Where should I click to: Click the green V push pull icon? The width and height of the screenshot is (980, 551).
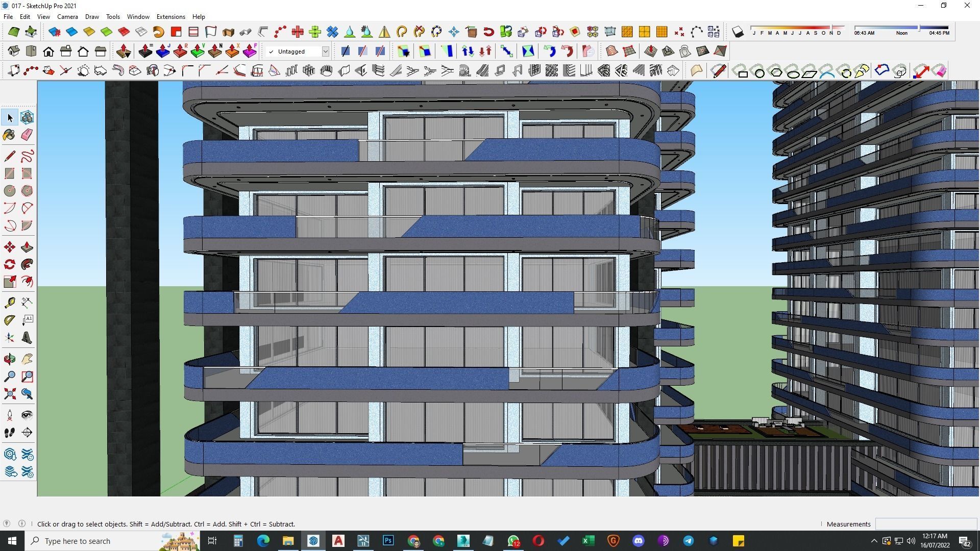(x=198, y=52)
